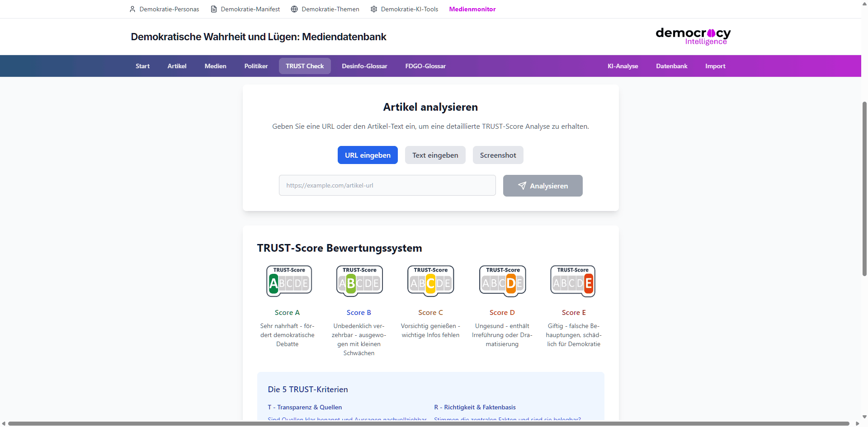Click the TRUST-Score A badge image
Image resolution: width=868 pixels, height=427 pixels.
tap(289, 281)
